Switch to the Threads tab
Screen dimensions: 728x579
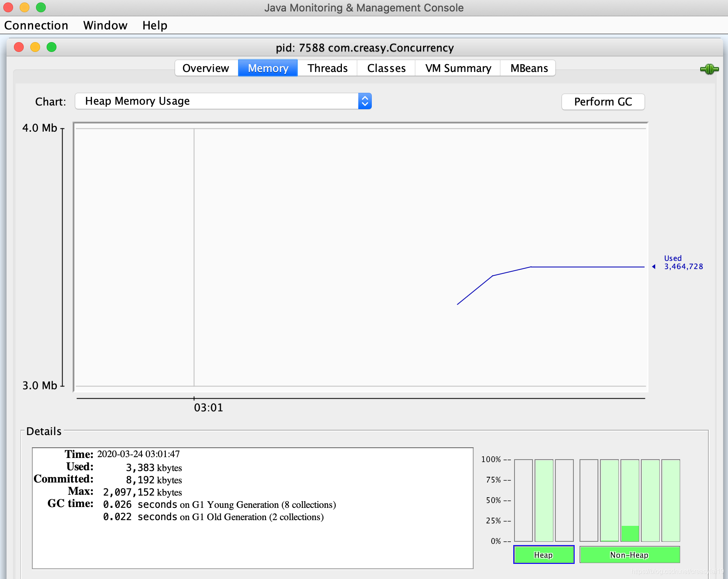(328, 68)
